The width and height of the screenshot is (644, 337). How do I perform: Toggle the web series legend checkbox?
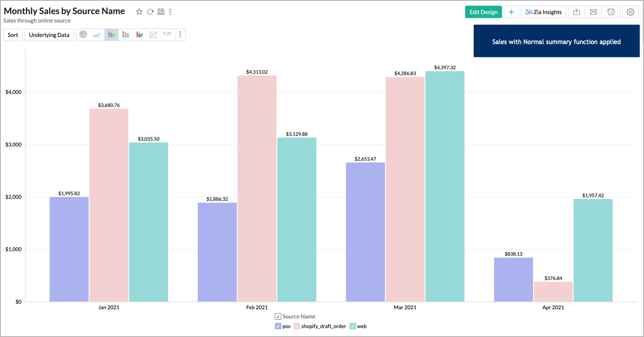pyautogui.click(x=353, y=326)
